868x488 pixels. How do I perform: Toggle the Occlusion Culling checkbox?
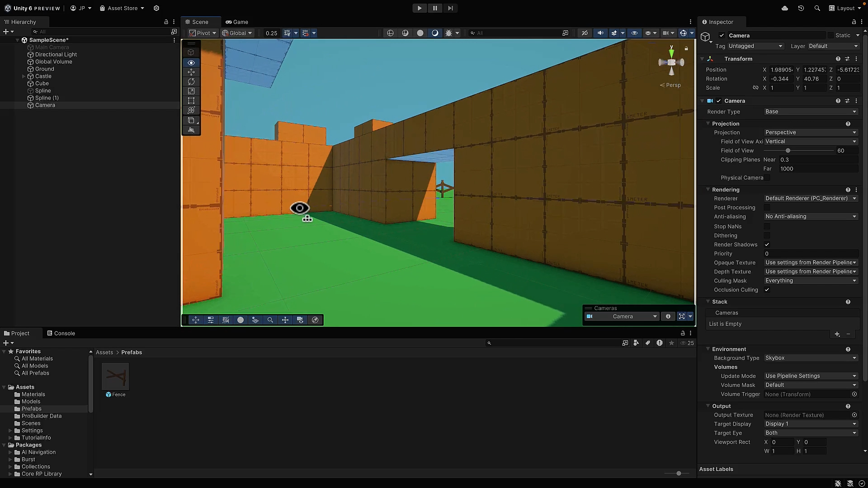coord(767,290)
